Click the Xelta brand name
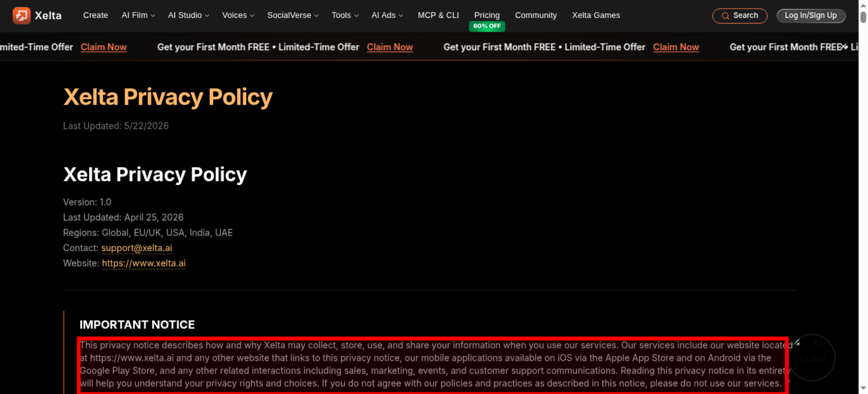Viewport: 868px width, 394px height. tap(48, 16)
